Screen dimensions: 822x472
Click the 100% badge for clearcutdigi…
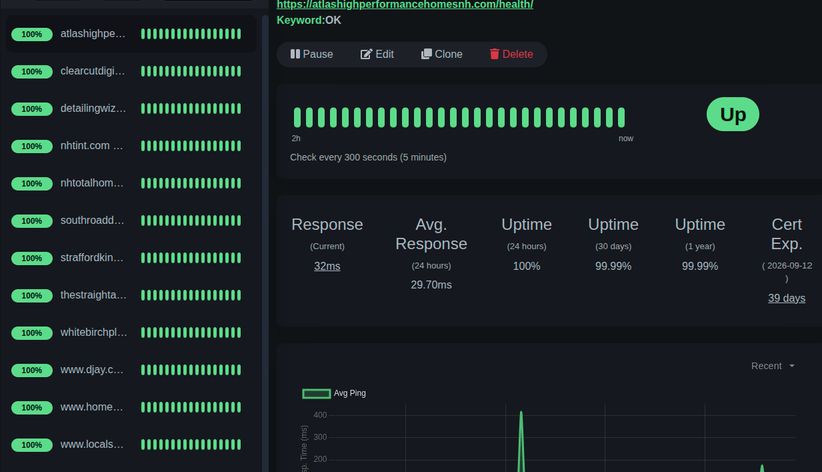(x=31, y=71)
